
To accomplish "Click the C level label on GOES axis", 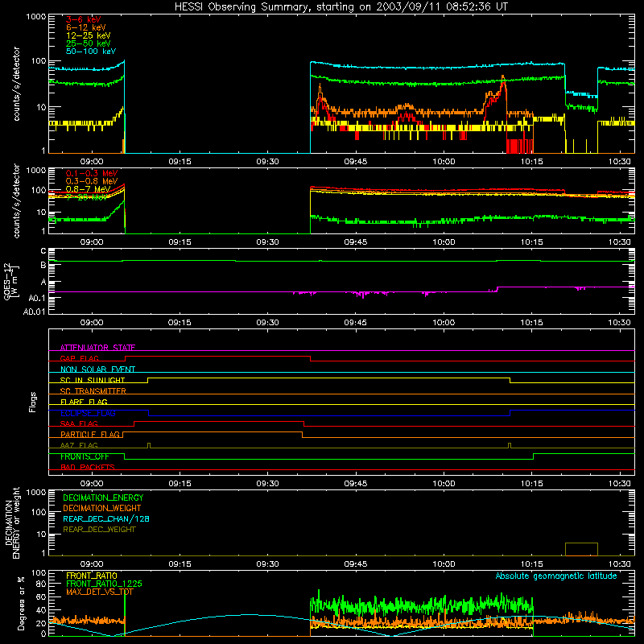I will point(43,251).
